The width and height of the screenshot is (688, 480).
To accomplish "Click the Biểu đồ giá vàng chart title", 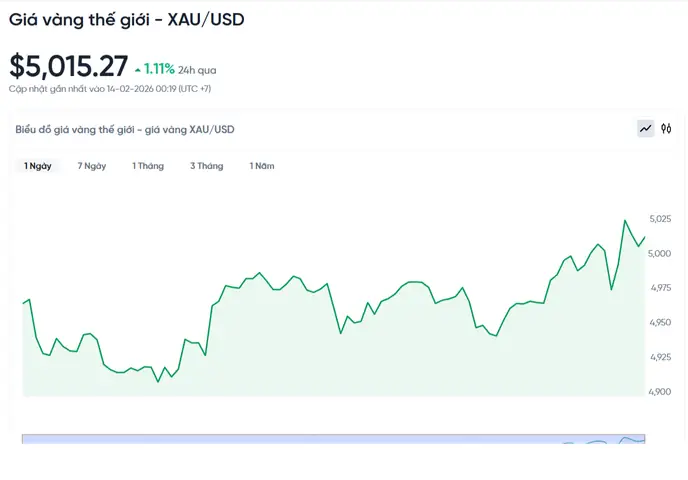I will coord(125,129).
